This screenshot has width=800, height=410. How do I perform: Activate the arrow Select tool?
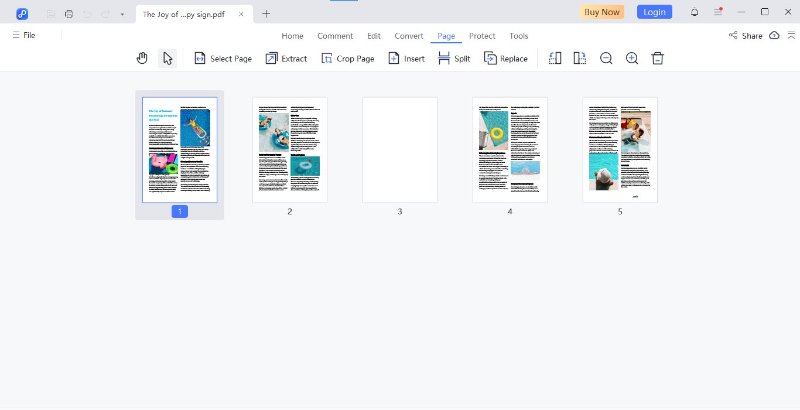[167, 58]
